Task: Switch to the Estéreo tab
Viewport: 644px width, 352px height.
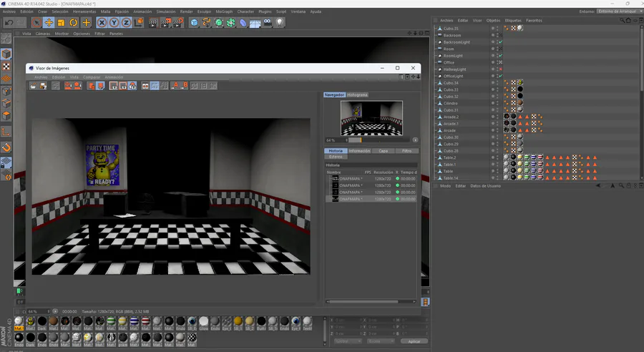Action: (336, 157)
